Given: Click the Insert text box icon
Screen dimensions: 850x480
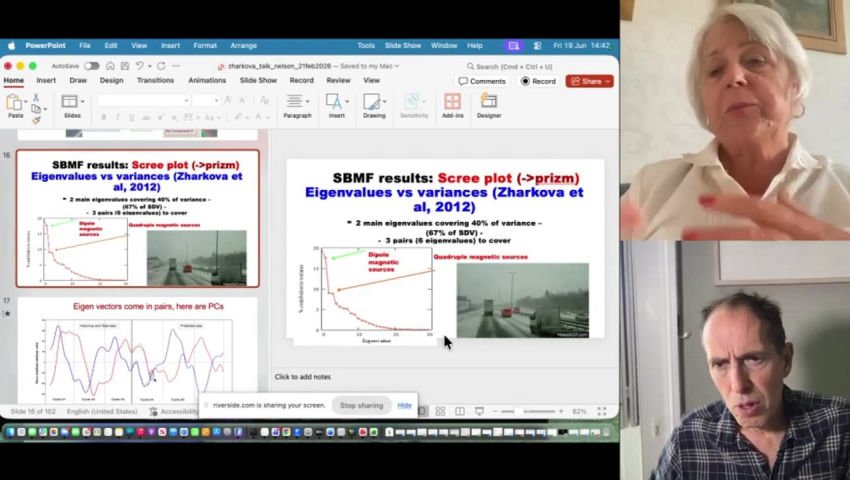Looking at the screenshot, I should coord(333,101).
